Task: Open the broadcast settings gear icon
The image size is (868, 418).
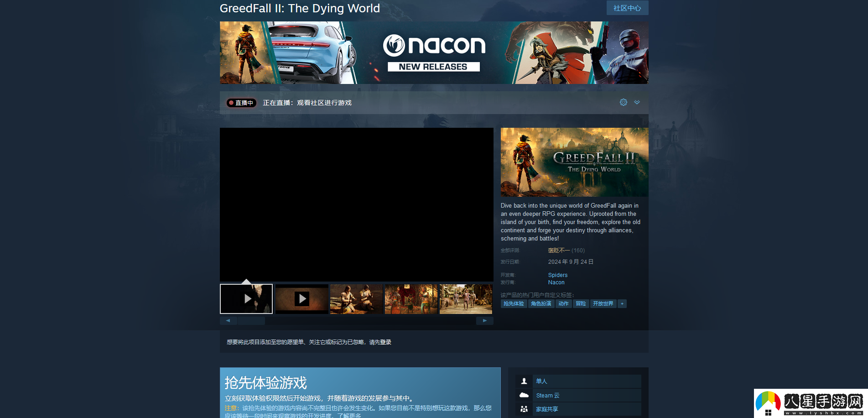Action: pyautogui.click(x=624, y=102)
